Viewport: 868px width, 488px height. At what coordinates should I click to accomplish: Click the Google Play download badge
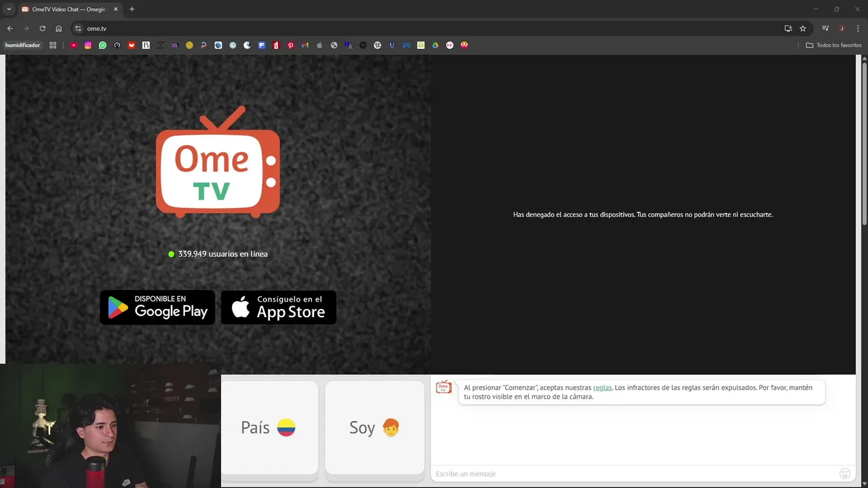point(157,308)
